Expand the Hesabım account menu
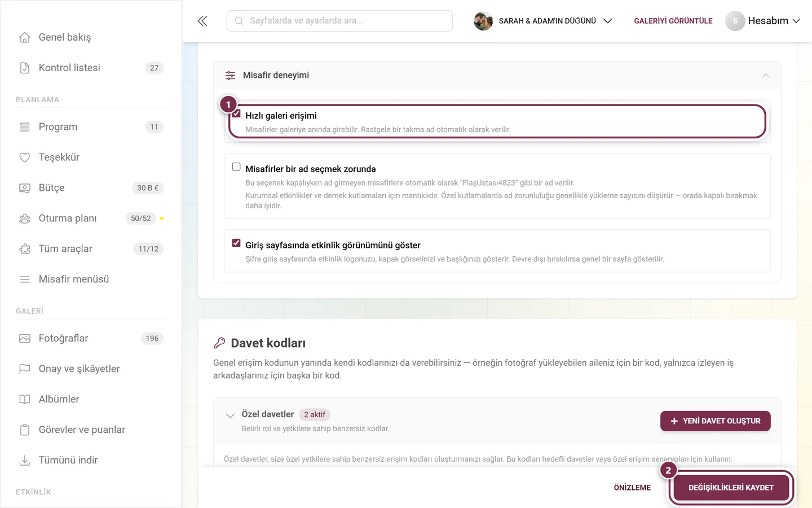This screenshot has height=508, width=812. [762, 21]
